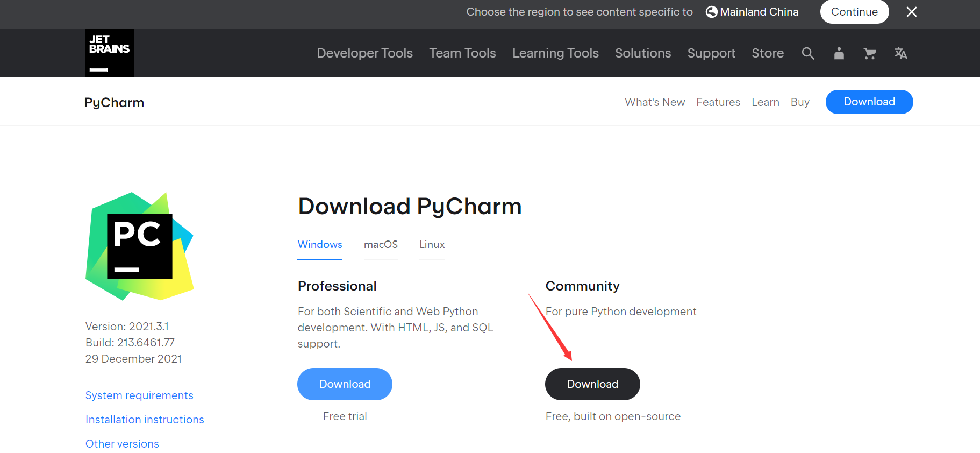Open the Learn page
The width and height of the screenshot is (980, 453).
click(x=766, y=102)
